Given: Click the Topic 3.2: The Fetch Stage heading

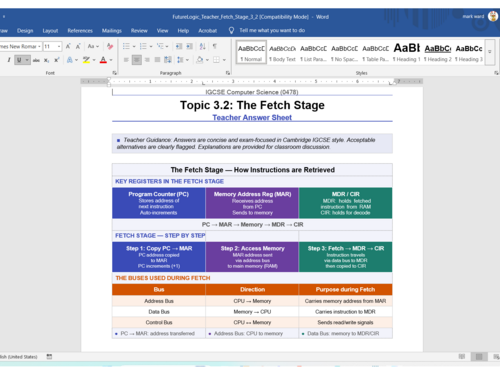Looking at the screenshot, I should (x=252, y=105).
